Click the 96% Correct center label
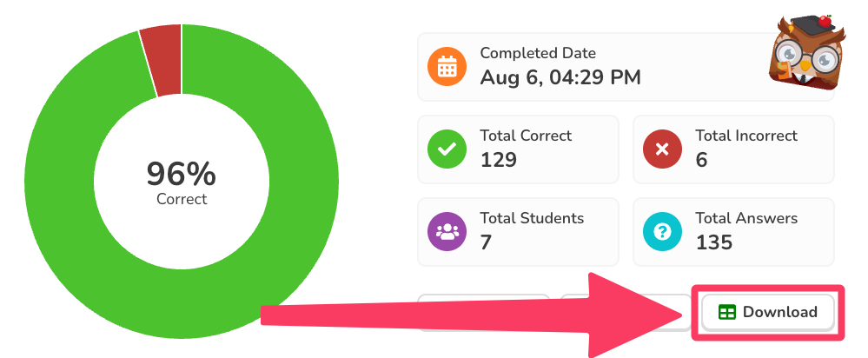Screen dimensions: 868x358 (x=182, y=182)
